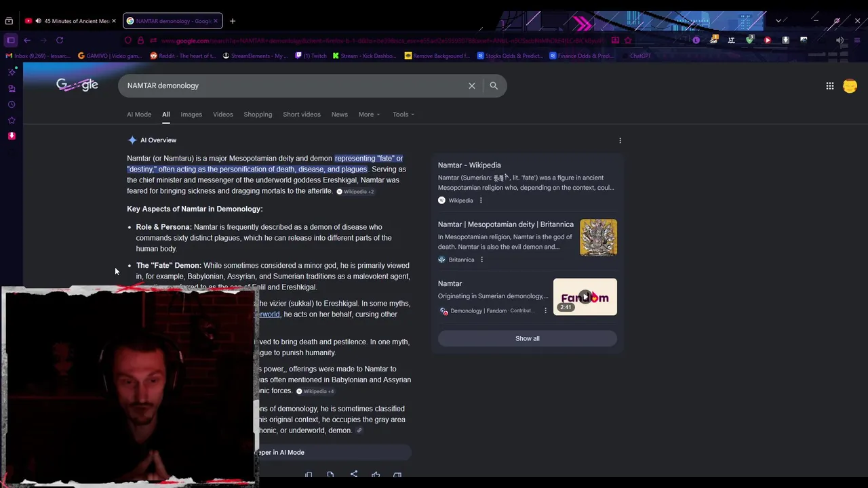868x488 pixels.
Task: Switch to News results
Action: point(340,115)
